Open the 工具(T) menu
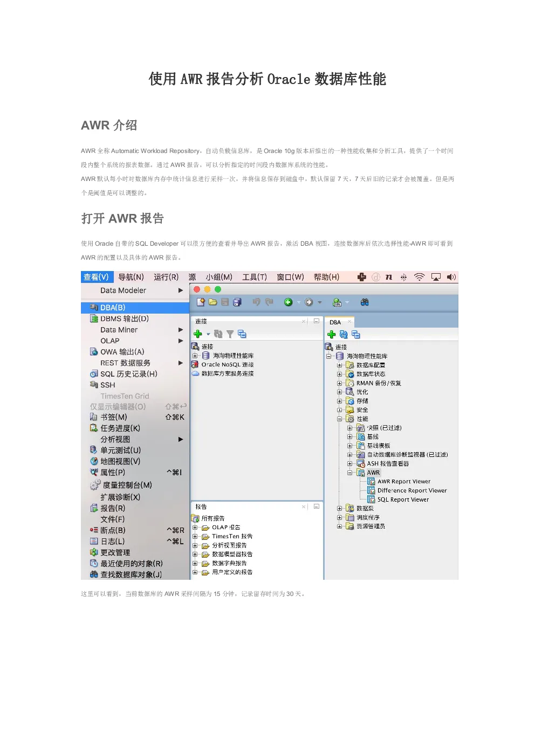Viewport: 535px width, 756px height. pos(255,277)
